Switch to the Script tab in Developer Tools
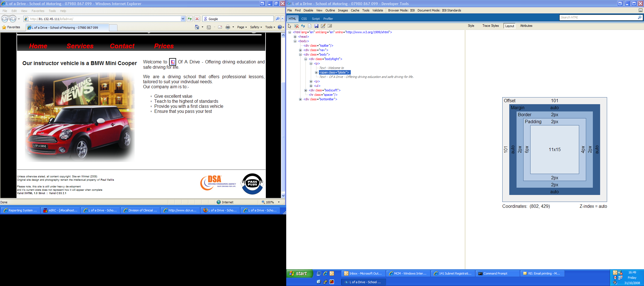 coord(316,19)
